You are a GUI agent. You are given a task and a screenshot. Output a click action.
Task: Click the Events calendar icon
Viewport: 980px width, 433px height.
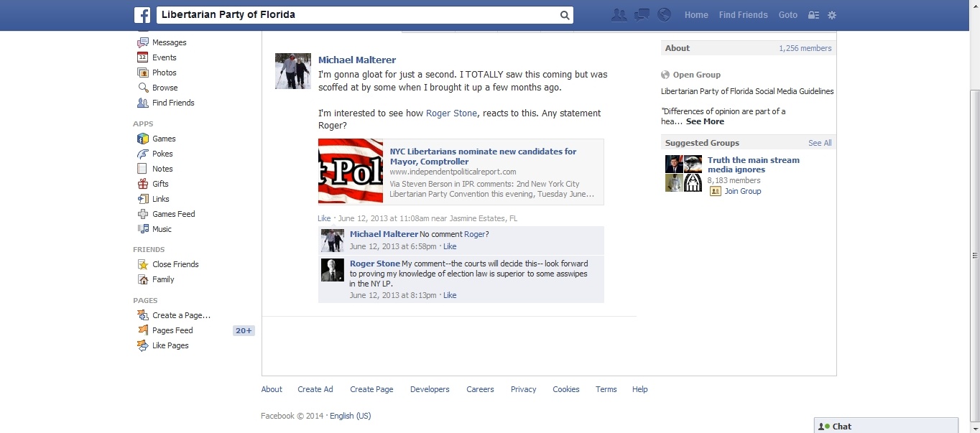click(143, 57)
